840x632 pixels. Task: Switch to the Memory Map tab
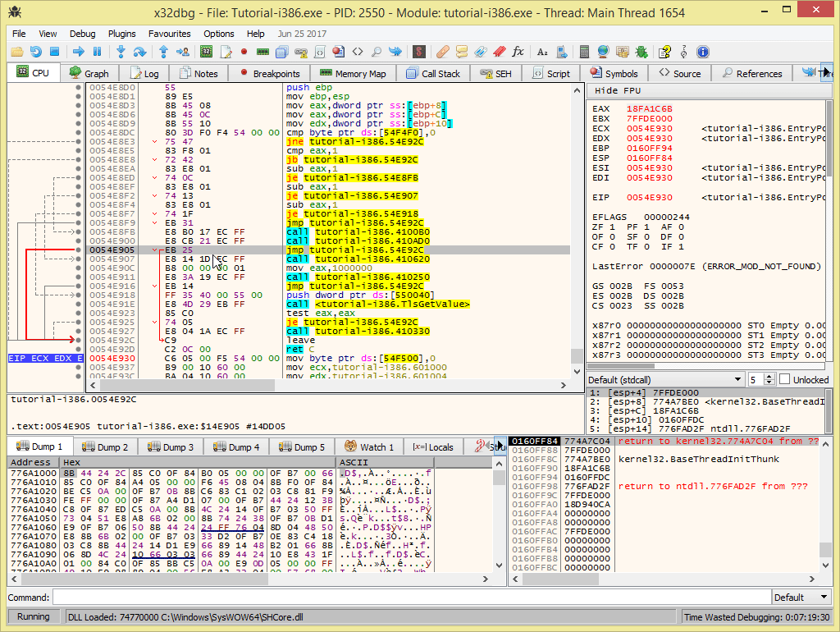[353, 74]
